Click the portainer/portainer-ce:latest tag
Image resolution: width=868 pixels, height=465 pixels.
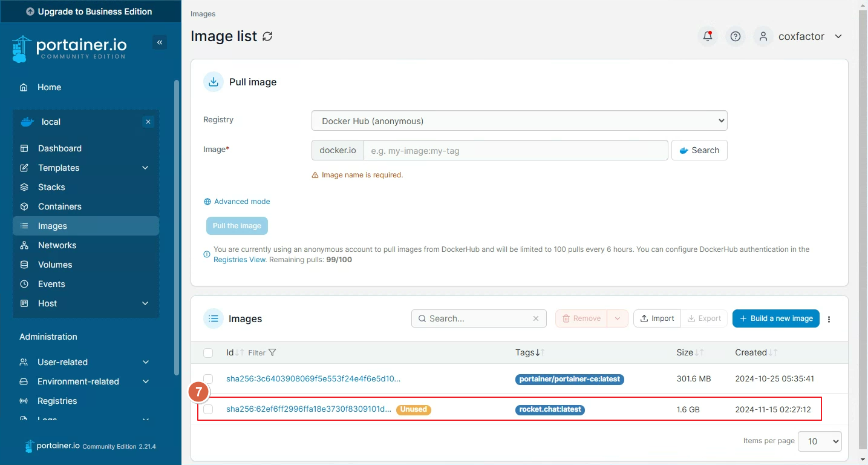pyautogui.click(x=569, y=379)
